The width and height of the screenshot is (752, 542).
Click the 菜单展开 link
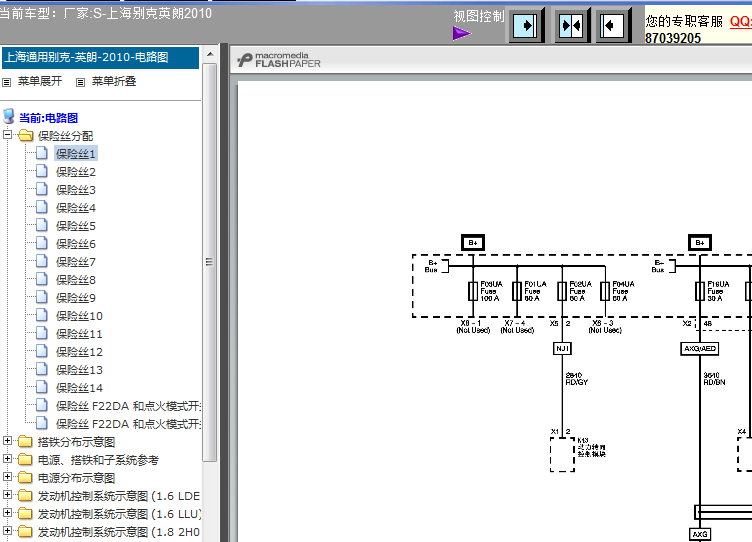40,82
